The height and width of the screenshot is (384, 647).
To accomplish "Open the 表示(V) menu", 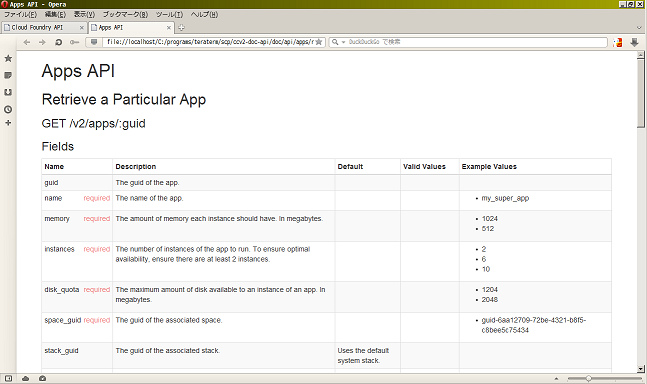I will pyautogui.click(x=84, y=14).
